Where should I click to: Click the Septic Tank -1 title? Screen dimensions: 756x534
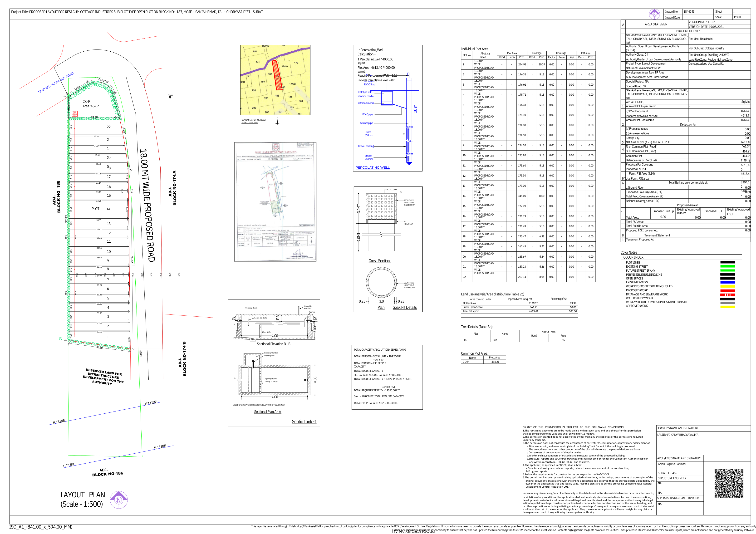click(304, 422)
